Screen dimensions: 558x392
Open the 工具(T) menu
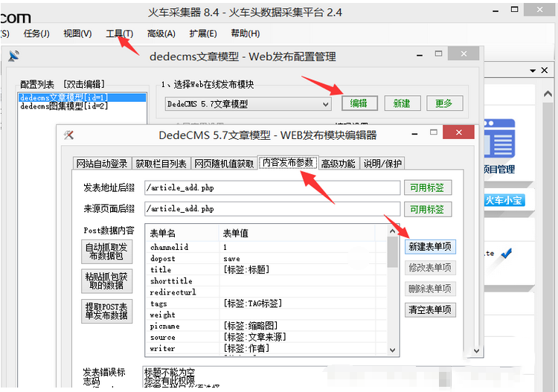tap(119, 33)
